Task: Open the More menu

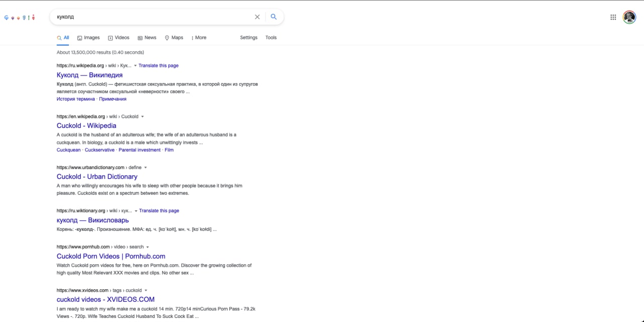Action: point(199,38)
